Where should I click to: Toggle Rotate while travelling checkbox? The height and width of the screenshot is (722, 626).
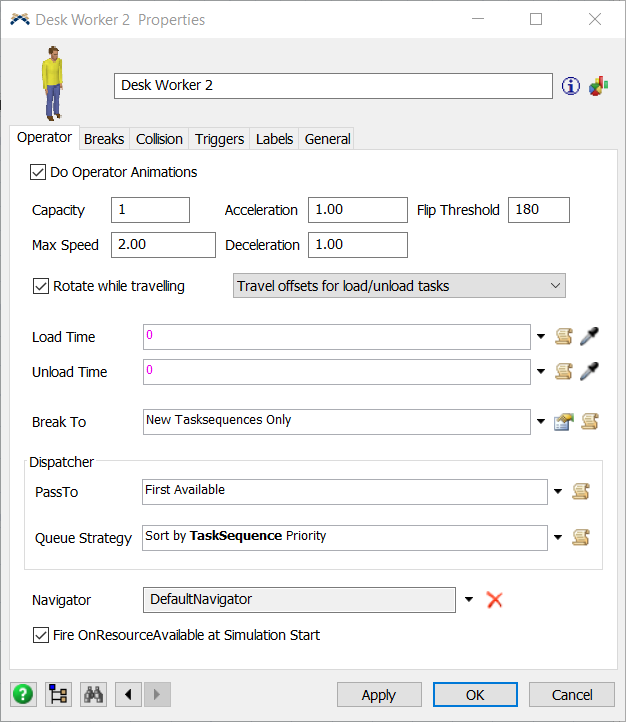point(41,286)
